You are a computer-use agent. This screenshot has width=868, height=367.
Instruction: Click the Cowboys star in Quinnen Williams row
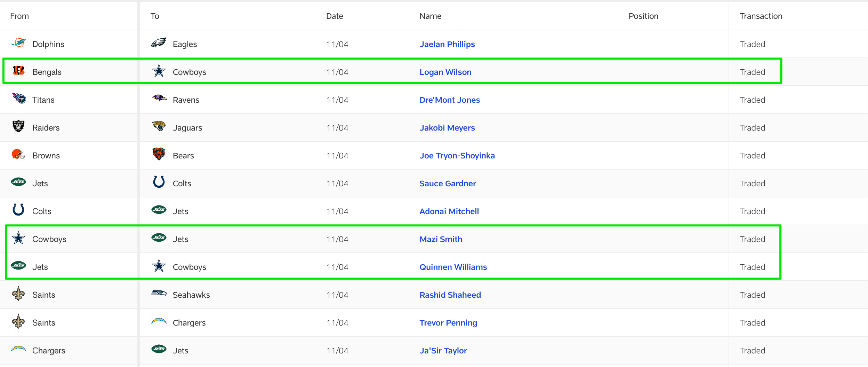tap(159, 266)
